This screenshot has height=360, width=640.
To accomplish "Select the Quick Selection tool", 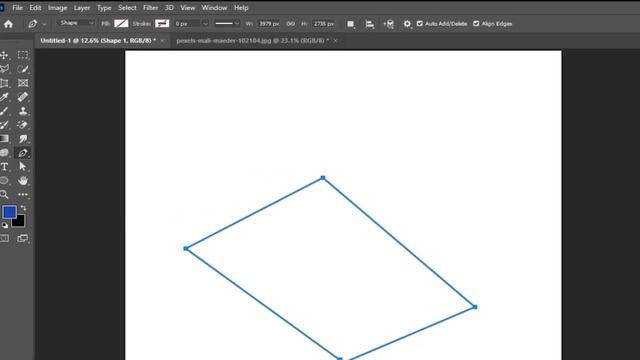I will (x=23, y=69).
